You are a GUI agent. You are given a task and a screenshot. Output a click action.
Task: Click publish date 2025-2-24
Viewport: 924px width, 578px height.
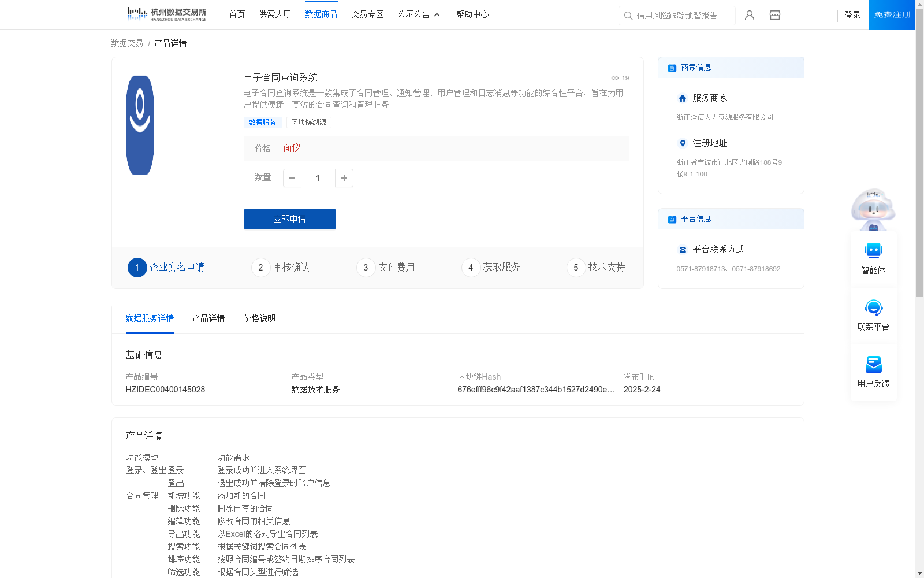point(642,390)
